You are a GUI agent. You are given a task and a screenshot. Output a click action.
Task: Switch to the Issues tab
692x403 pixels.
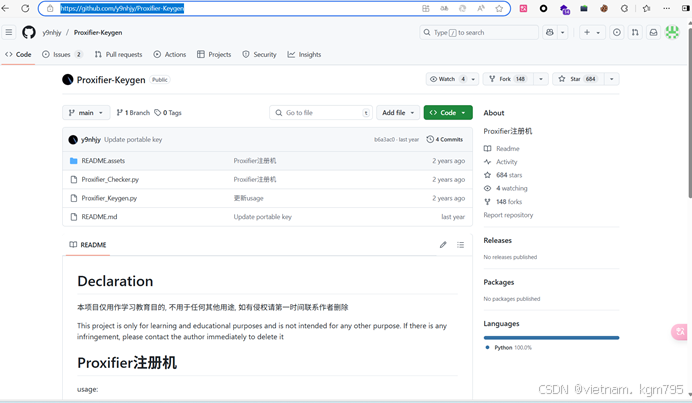tap(62, 54)
